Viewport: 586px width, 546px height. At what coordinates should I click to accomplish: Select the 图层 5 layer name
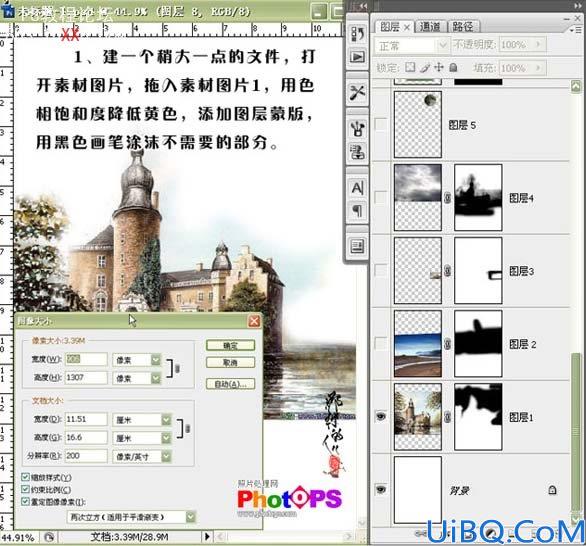(462, 125)
